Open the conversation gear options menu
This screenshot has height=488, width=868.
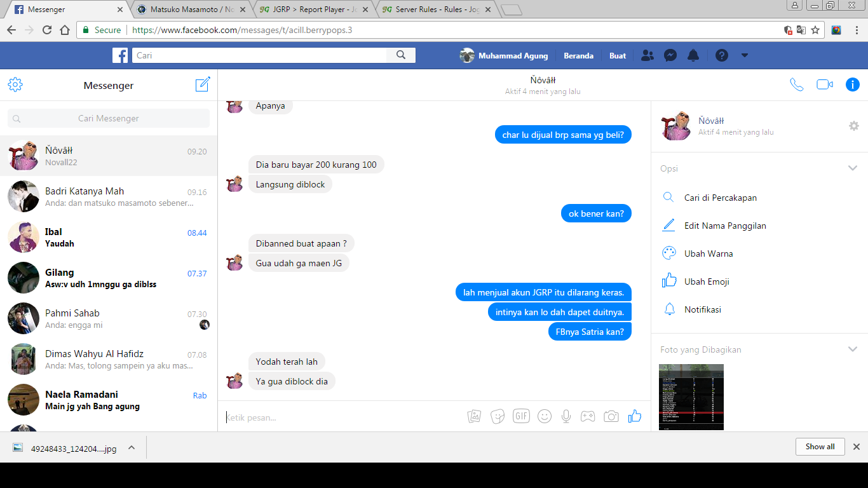854,126
